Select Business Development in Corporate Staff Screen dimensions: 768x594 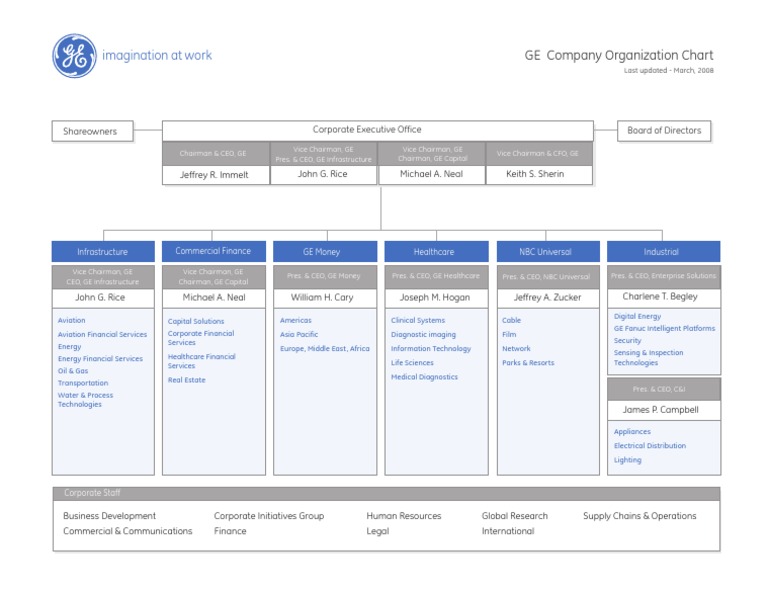(109, 516)
